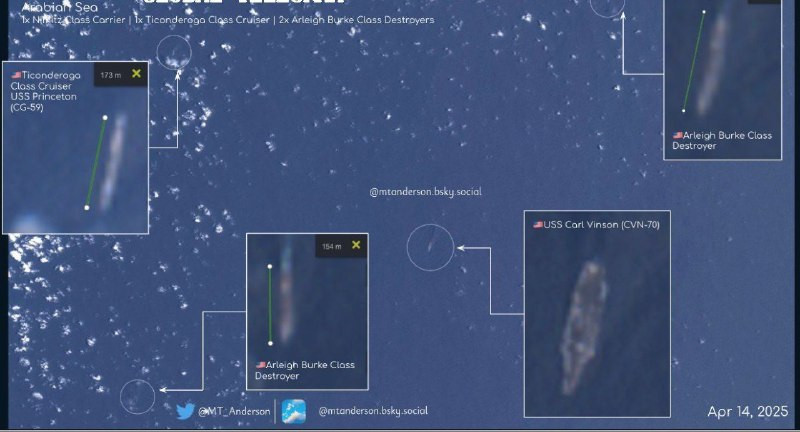The width and height of the screenshot is (800, 432).
Task: Click the lower endpoint of the 173 m line
Action: 87,208
